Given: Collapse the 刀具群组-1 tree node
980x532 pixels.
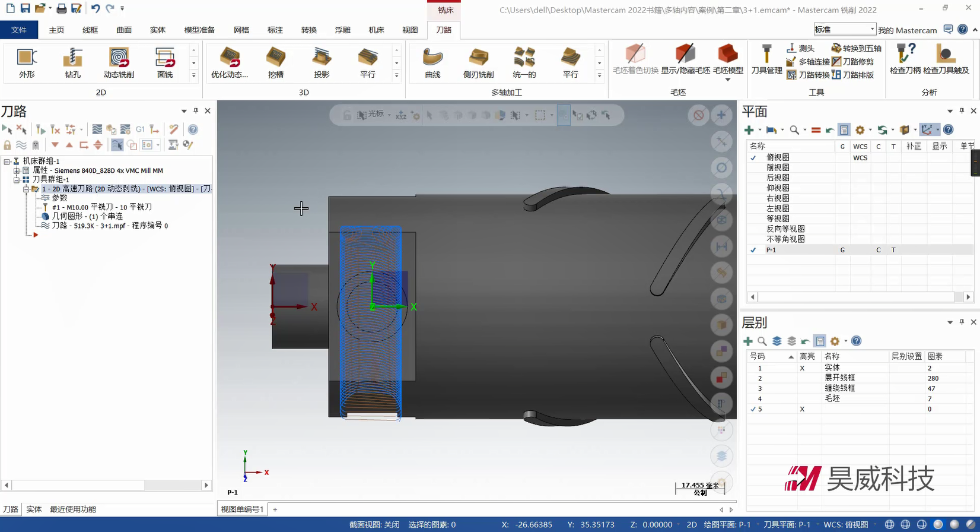Looking at the screenshot, I should (x=17, y=179).
